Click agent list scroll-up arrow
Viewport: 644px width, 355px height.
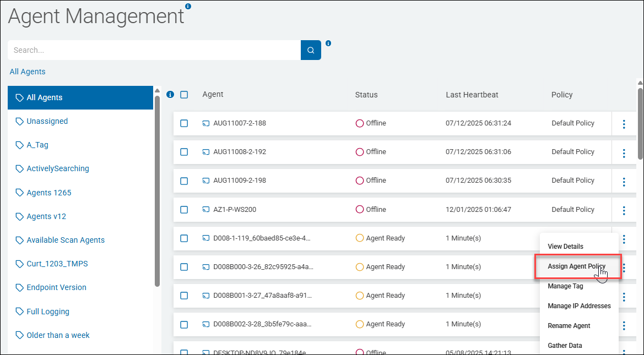click(x=640, y=83)
